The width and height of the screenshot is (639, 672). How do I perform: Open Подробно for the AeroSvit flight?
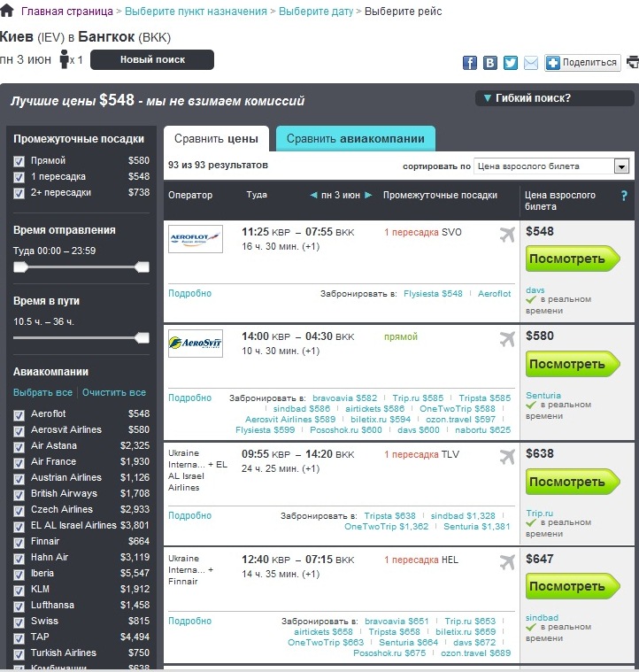(x=189, y=398)
